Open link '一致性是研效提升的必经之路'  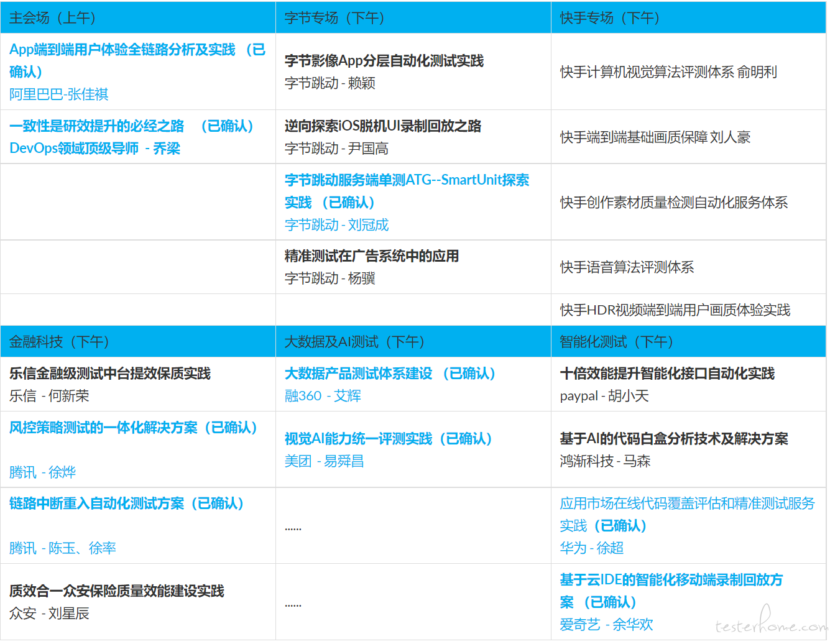coord(96,126)
